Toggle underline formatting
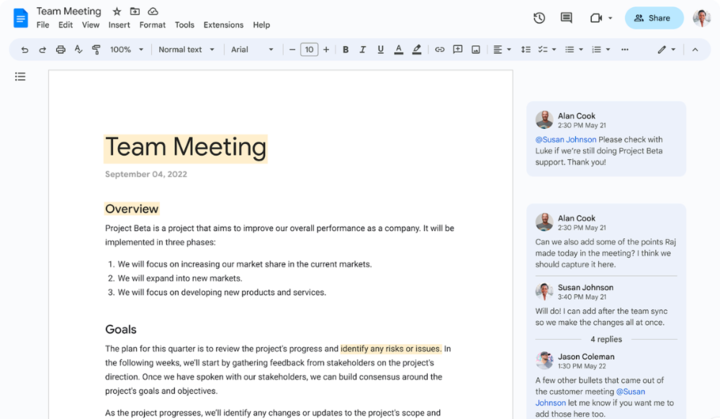The image size is (720, 419). pyautogui.click(x=380, y=49)
